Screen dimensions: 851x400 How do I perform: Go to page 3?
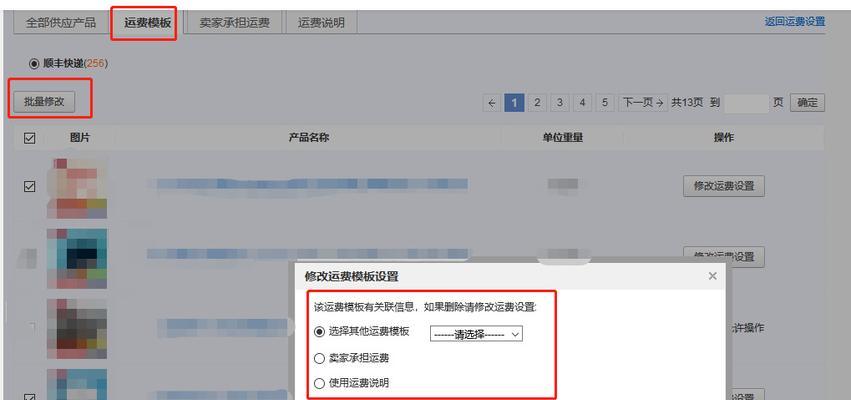(560, 103)
